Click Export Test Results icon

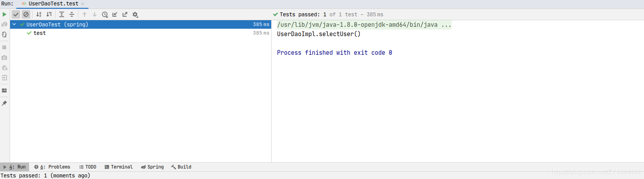pyautogui.click(x=125, y=14)
